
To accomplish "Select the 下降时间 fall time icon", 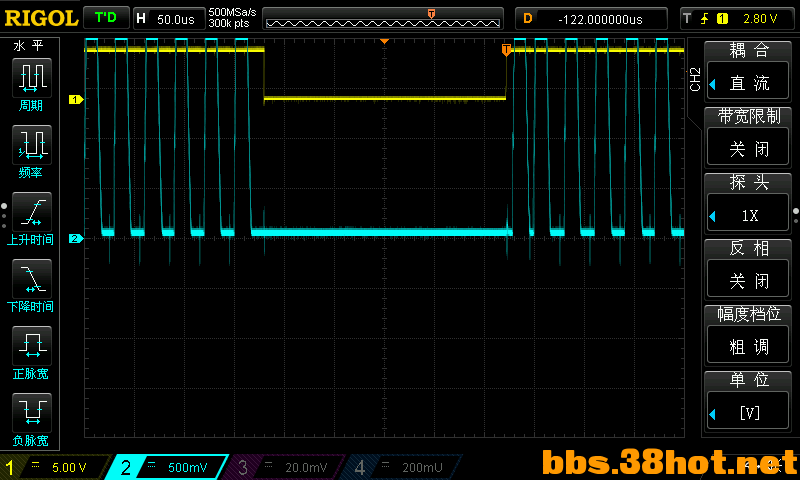I will [32, 279].
